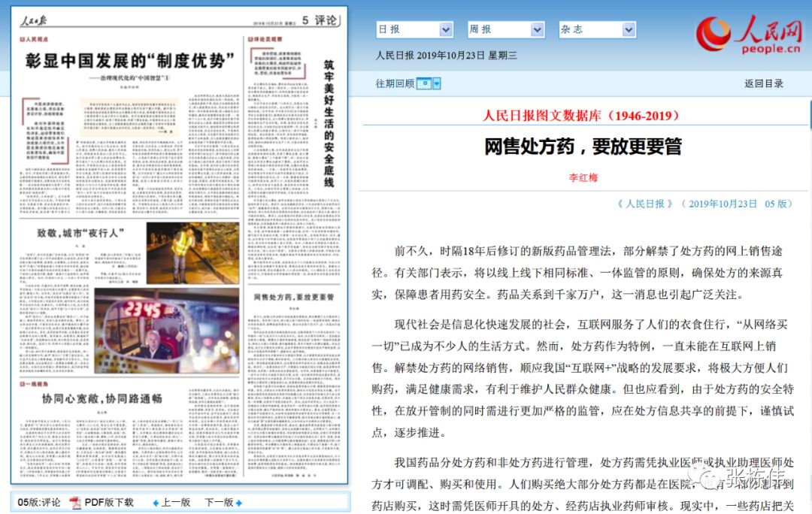The width and height of the screenshot is (812, 514).
Task: Select 协同心宽敞,协同路通畅 article on page image
Action: [x=102, y=398]
